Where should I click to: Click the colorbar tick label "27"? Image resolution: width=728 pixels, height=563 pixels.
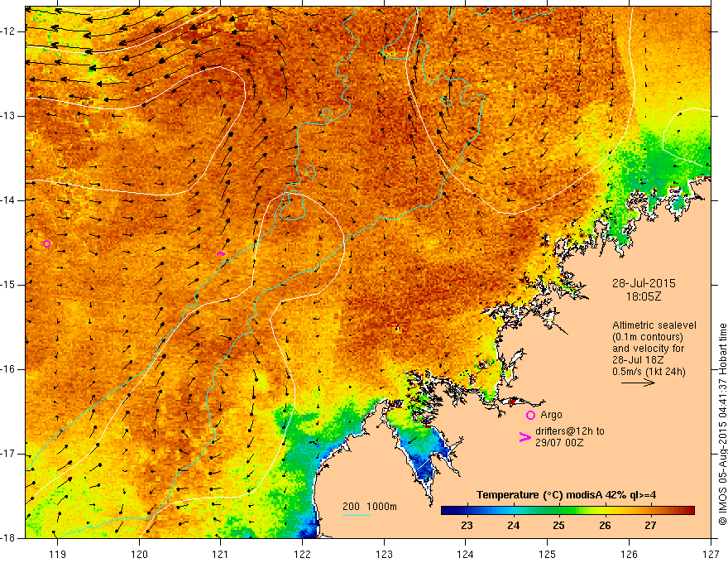coord(650,526)
